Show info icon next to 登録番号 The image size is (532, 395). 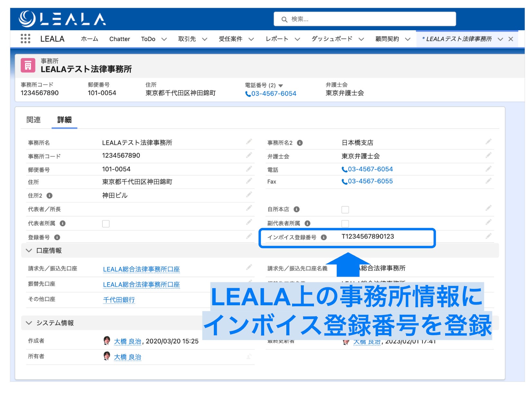tap(57, 237)
